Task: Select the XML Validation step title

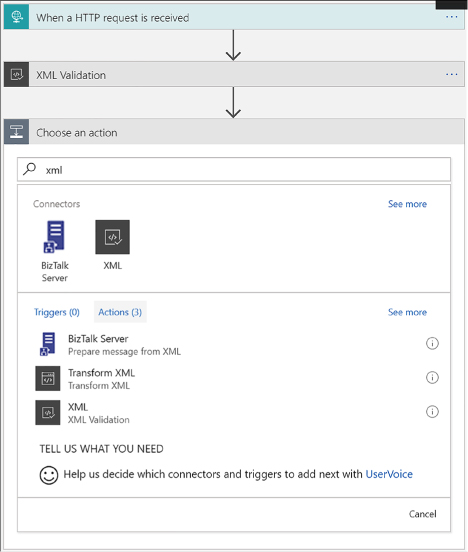Action: pos(71,75)
